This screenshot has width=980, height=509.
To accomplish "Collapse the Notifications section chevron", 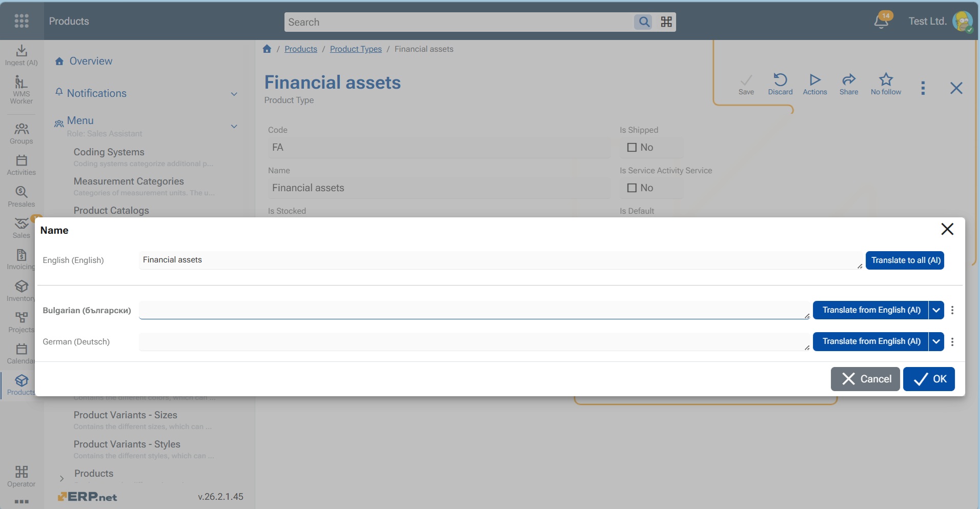I will (x=234, y=94).
